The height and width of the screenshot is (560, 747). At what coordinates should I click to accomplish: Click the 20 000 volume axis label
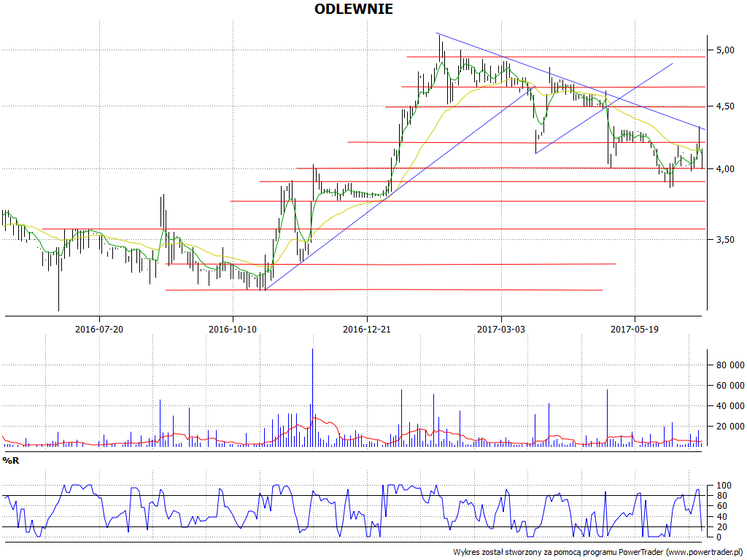[x=729, y=427]
